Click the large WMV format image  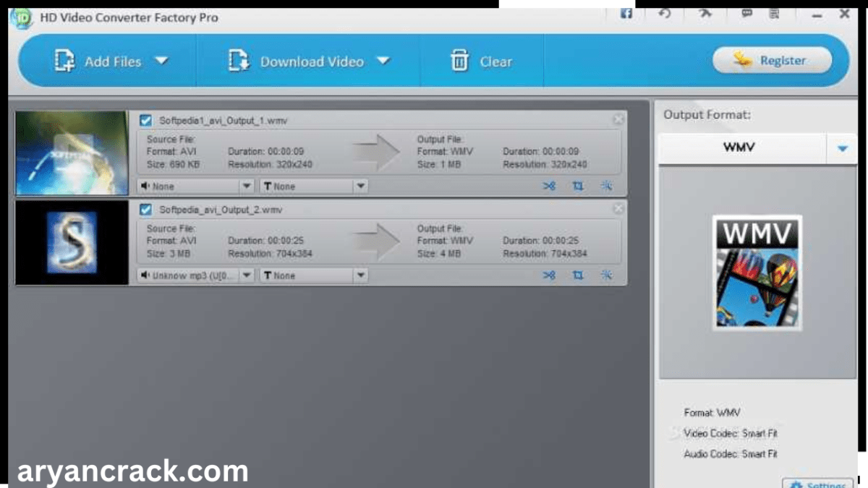[x=757, y=273]
